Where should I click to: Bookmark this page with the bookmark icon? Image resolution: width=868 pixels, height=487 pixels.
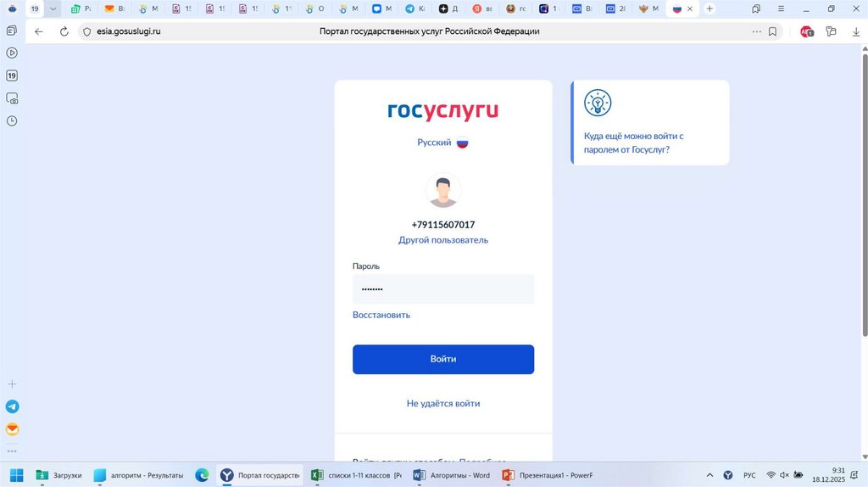[772, 31]
